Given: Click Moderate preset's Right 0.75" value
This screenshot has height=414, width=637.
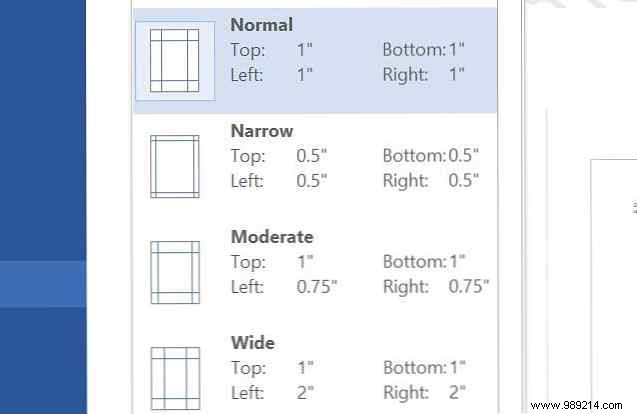Looking at the screenshot, I should (468, 286).
